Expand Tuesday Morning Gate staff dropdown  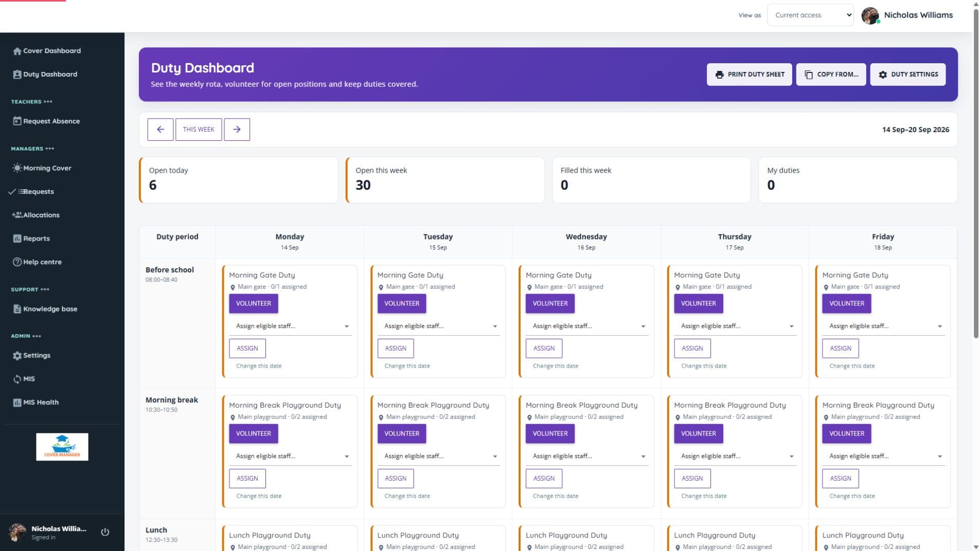[438, 326]
